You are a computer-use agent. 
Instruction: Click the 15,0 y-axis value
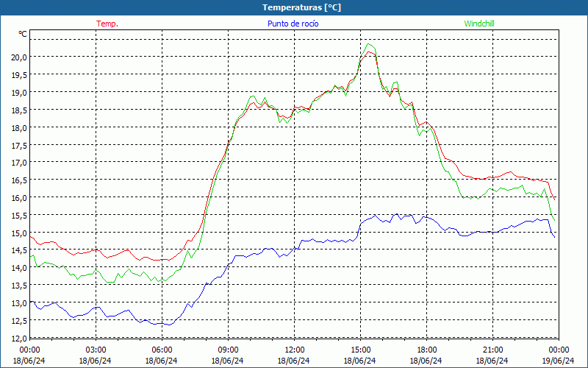click(19, 233)
